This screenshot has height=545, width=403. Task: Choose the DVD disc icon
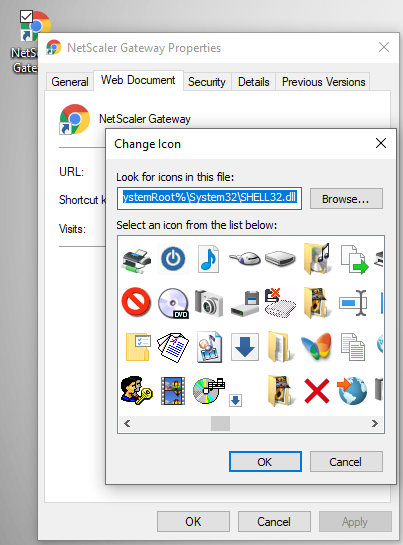(173, 303)
